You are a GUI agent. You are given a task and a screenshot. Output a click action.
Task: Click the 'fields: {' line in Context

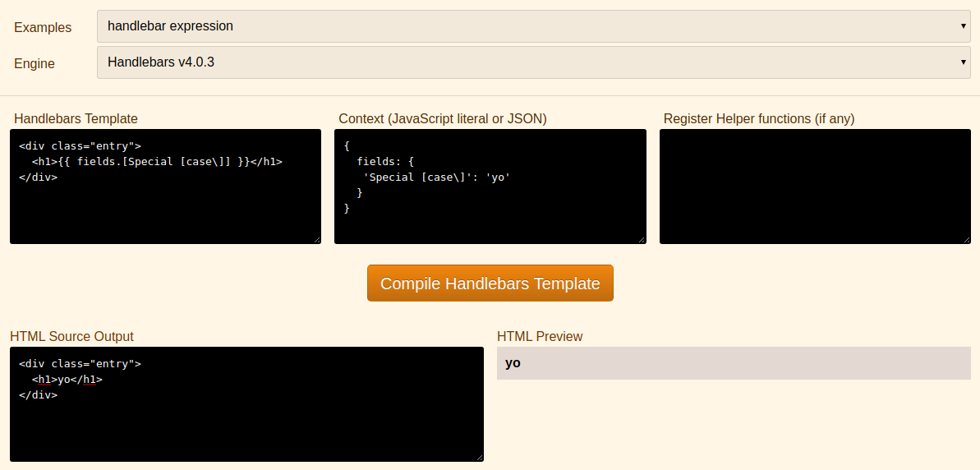click(385, 162)
